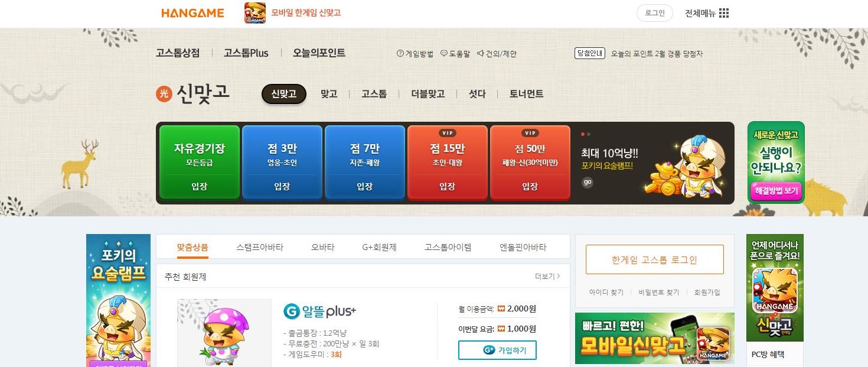Click the small go button in banner

pyautogui.click(x=587, y=182)
